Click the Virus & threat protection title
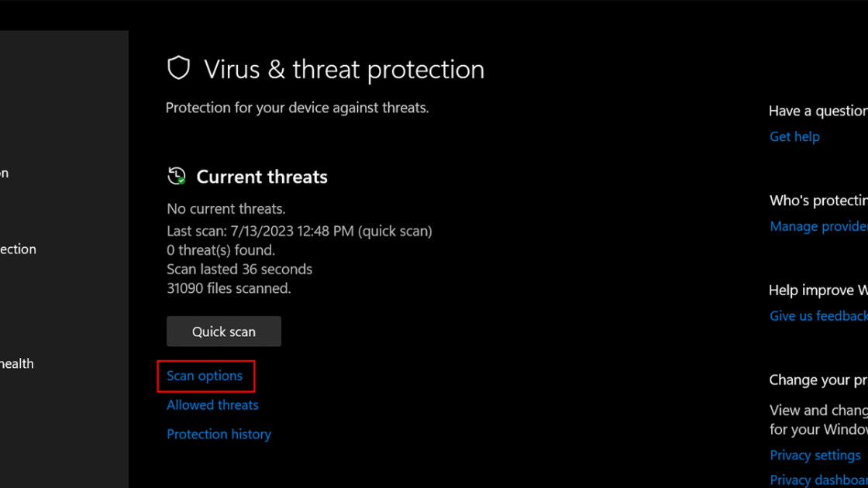868x488 pixels. coord(344,70)
